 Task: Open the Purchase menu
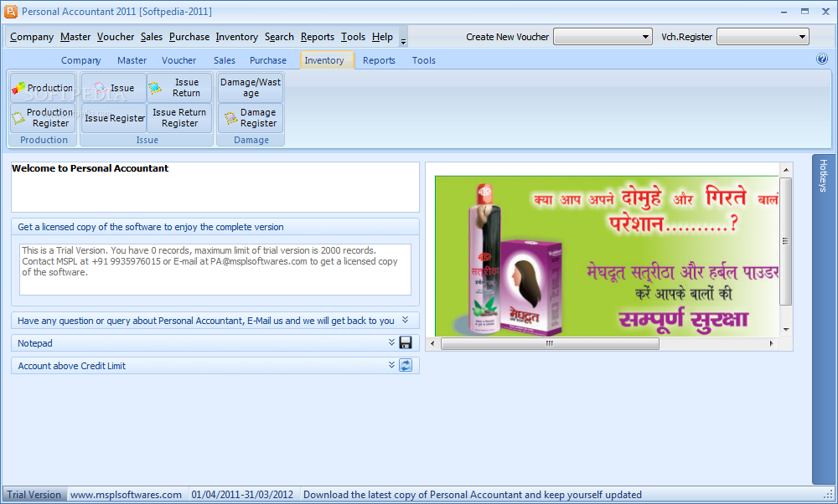click(x=189, y=37)
